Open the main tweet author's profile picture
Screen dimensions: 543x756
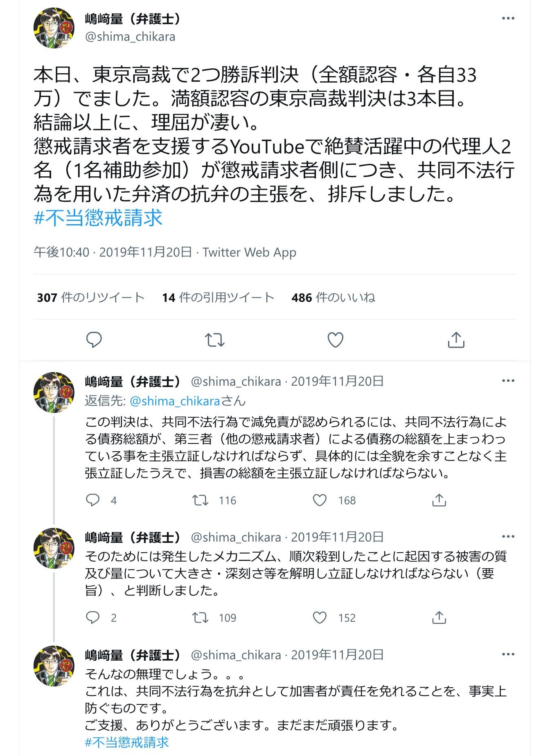coord(54,28)
